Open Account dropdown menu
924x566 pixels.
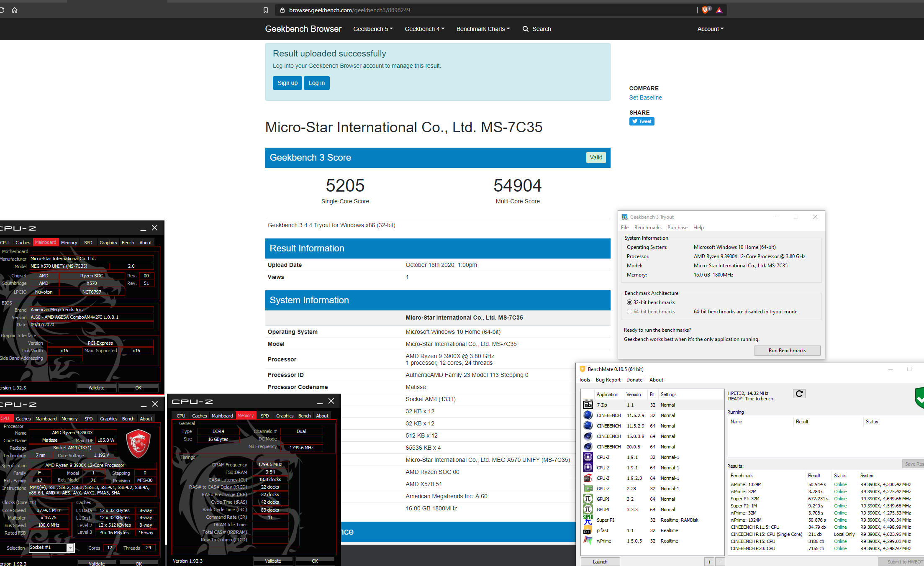click(710, 29)
